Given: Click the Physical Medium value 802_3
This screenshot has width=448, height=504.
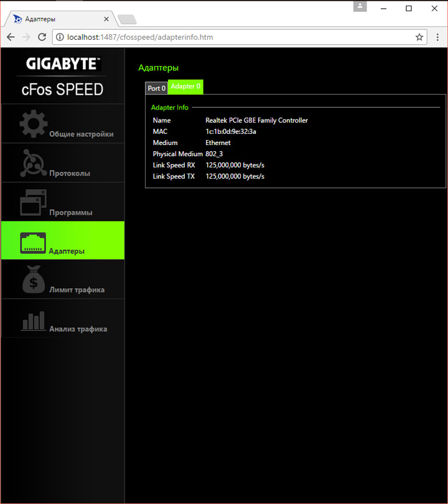Looking at the screenshot, I should pyautogui.click(x=214, y=154).
